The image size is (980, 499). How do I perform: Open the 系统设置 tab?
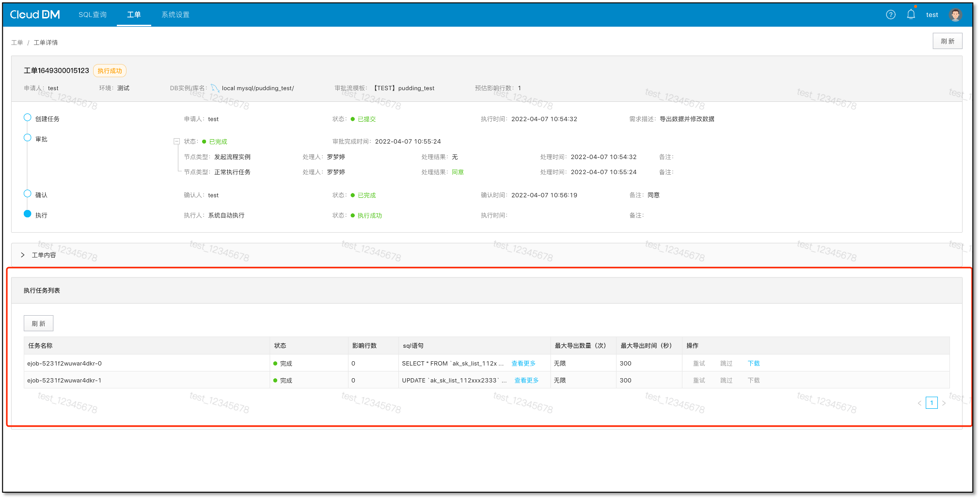pos(175,15)
